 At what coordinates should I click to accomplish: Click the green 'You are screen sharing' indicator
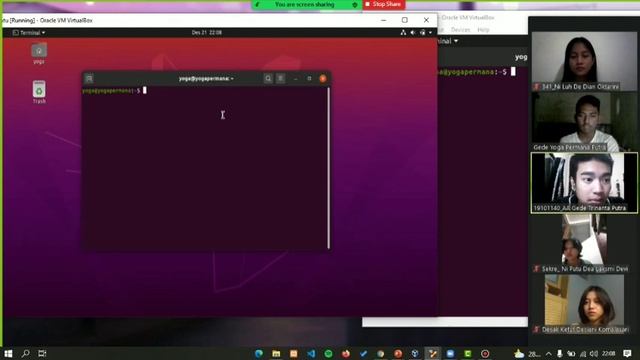[304, 4]
